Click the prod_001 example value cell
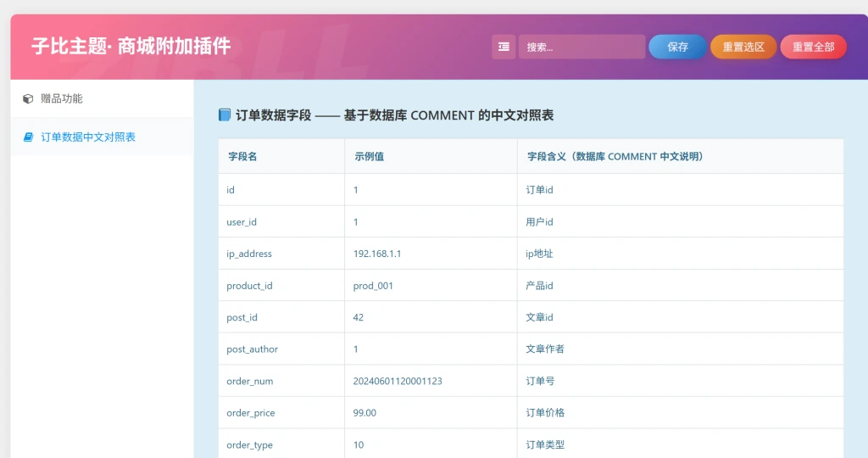 (373, 286)
